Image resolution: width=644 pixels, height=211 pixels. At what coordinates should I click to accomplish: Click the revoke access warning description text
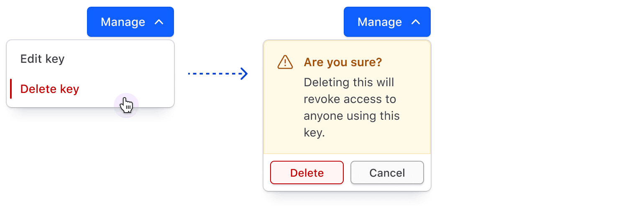click(351, 108)
